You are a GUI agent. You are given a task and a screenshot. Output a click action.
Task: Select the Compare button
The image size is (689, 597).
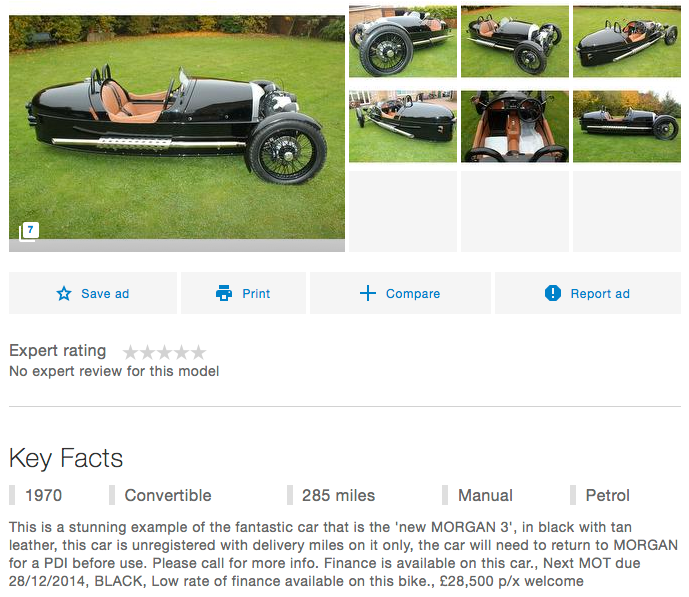pyautogui.click(x=400, y=293)
